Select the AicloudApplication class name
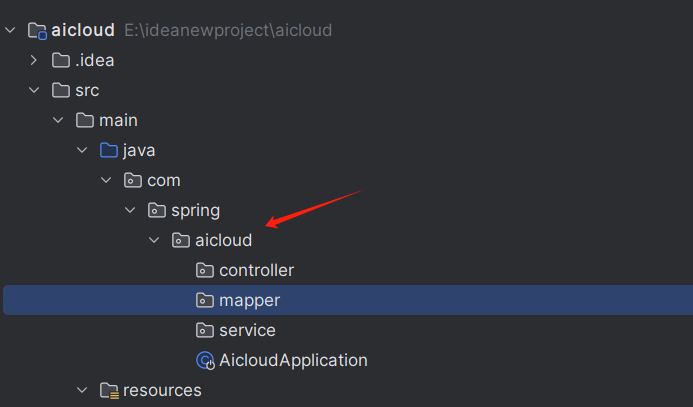The width and height of the screenshot is (693, 407). (293, 360)
